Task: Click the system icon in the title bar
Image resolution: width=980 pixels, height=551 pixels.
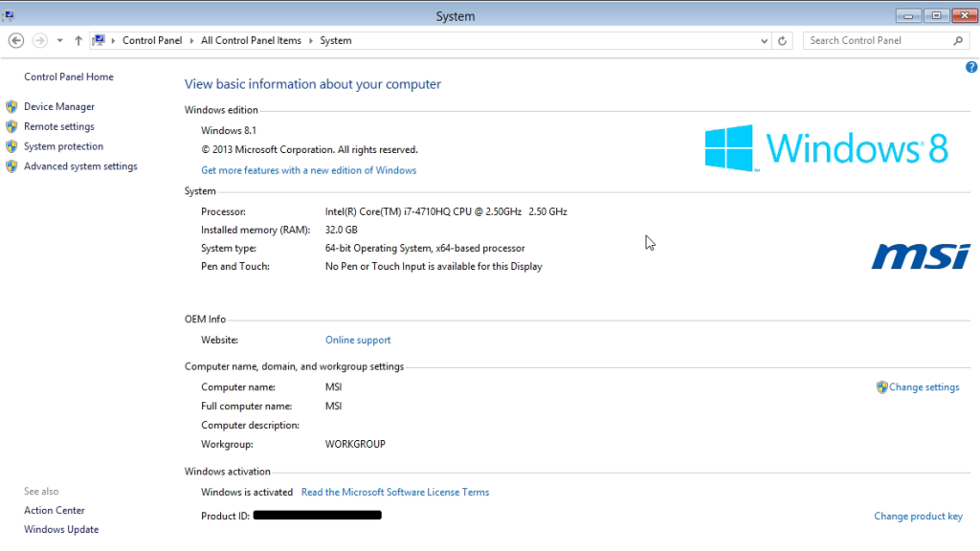Action: coord(11,15)
